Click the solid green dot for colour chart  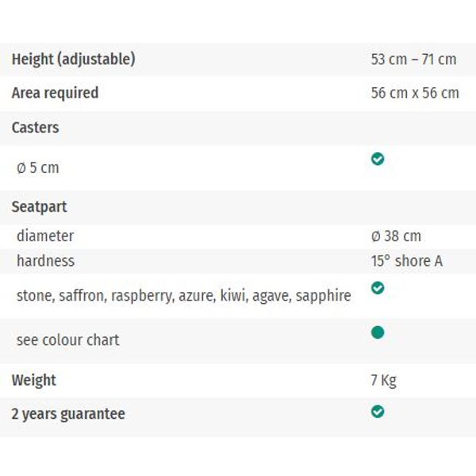point(378,332)
